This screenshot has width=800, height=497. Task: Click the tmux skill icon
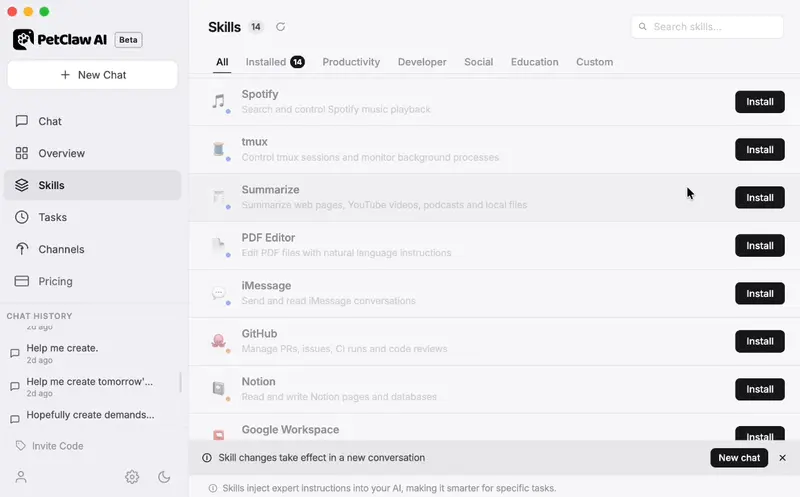[219, 149]
